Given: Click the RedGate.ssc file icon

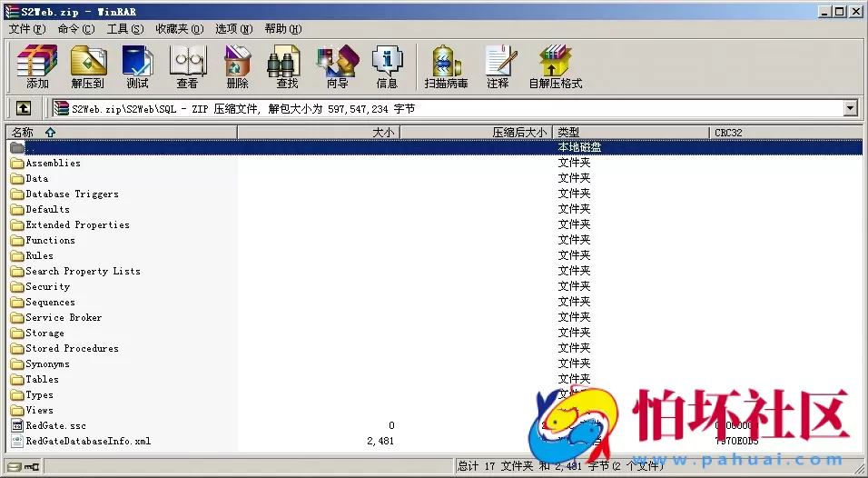Looking at the screenshot, I should tap(17, 425).
